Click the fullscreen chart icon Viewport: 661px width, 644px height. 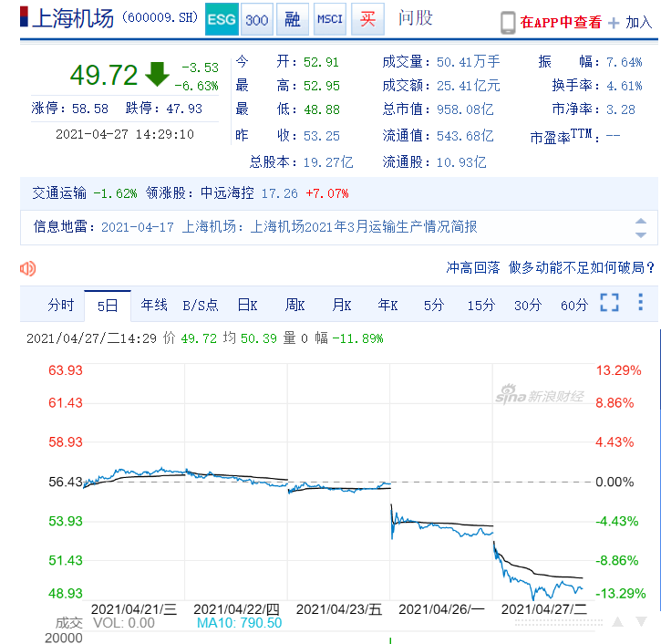(x=610, y=303)
